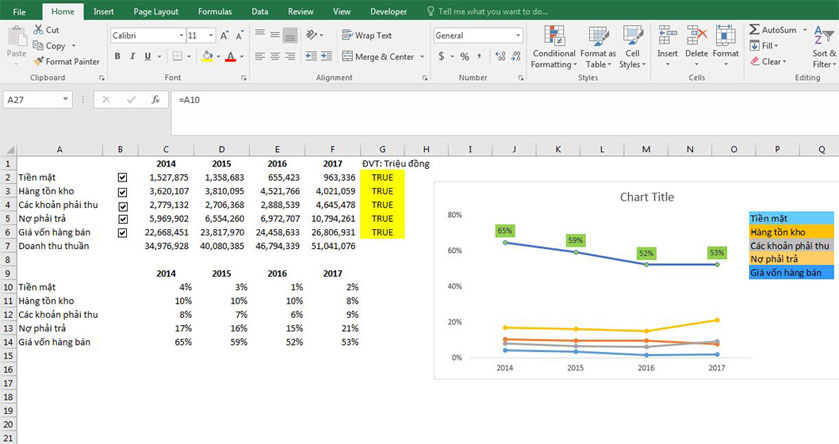This screenshot has height=444, width=839.
Task: Toggle the Các khoản phải thu checkbox
Action: [x=123, y=206]
